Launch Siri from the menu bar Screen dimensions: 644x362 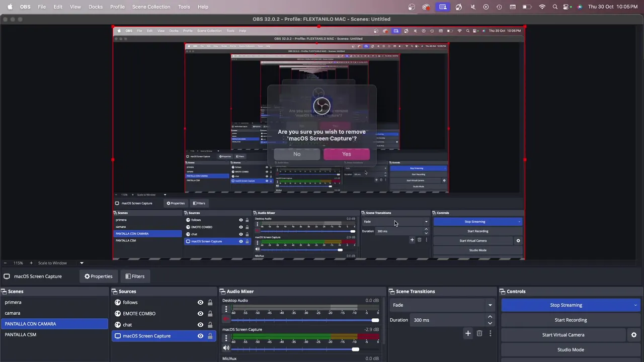pyautogui.click(x=580, y=7)
